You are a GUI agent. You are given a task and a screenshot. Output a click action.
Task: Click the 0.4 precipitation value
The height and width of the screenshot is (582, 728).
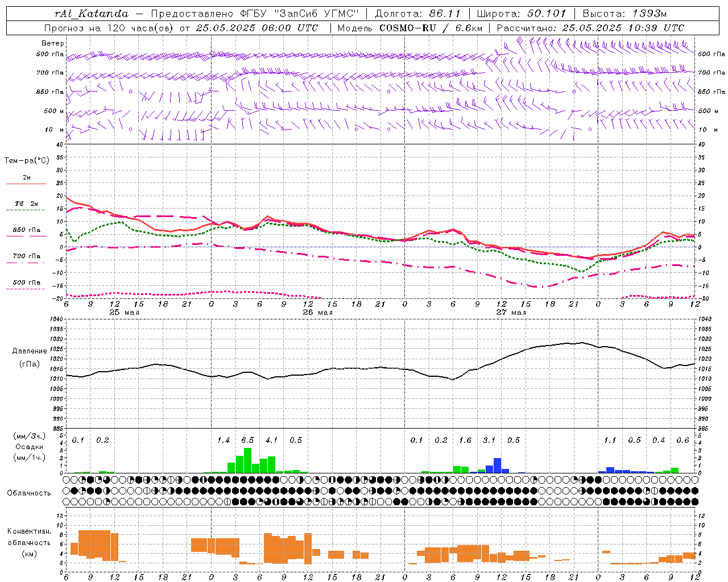click(x=659, y=440)
